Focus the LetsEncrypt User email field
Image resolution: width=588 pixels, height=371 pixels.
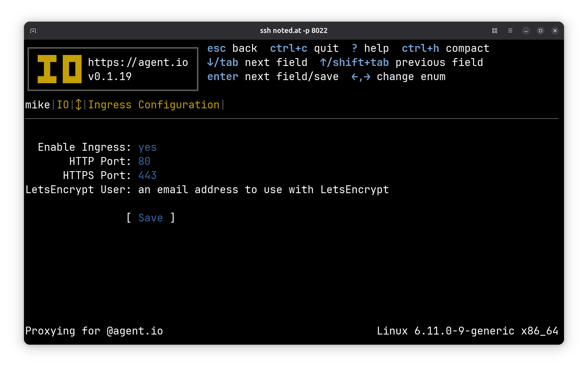(x=264, y=190)
